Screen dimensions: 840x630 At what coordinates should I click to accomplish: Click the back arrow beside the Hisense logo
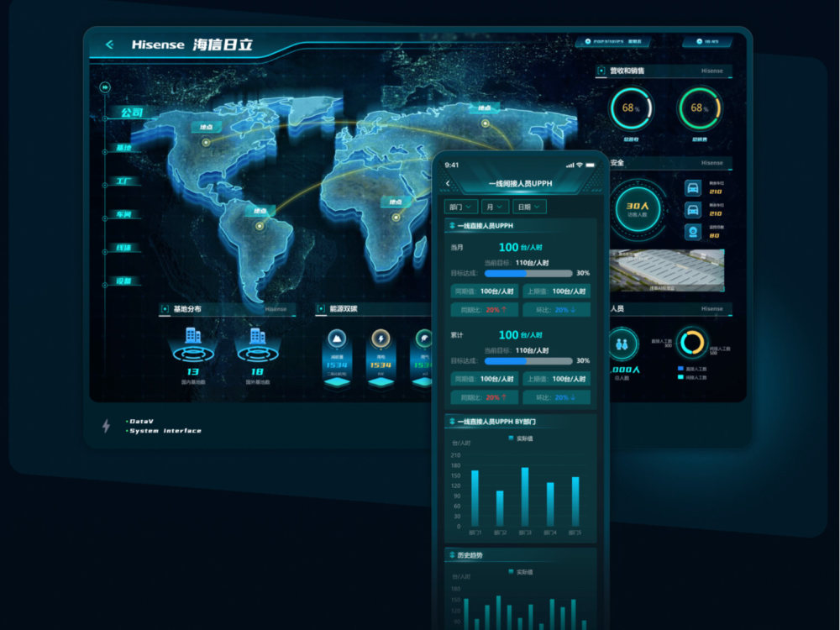(x=109, y=45)
